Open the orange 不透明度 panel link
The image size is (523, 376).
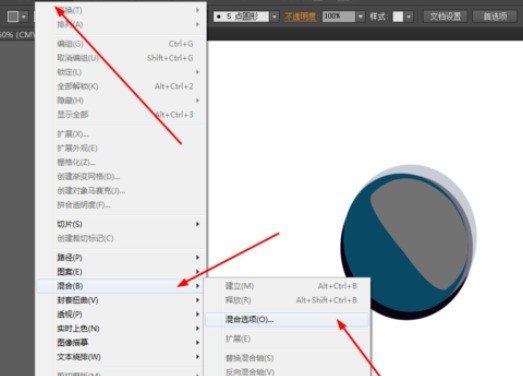coord(300,17)
